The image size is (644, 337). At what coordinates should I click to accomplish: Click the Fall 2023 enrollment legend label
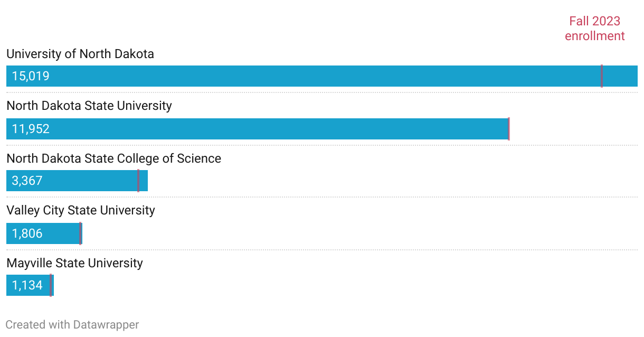[x=594, y=29]
